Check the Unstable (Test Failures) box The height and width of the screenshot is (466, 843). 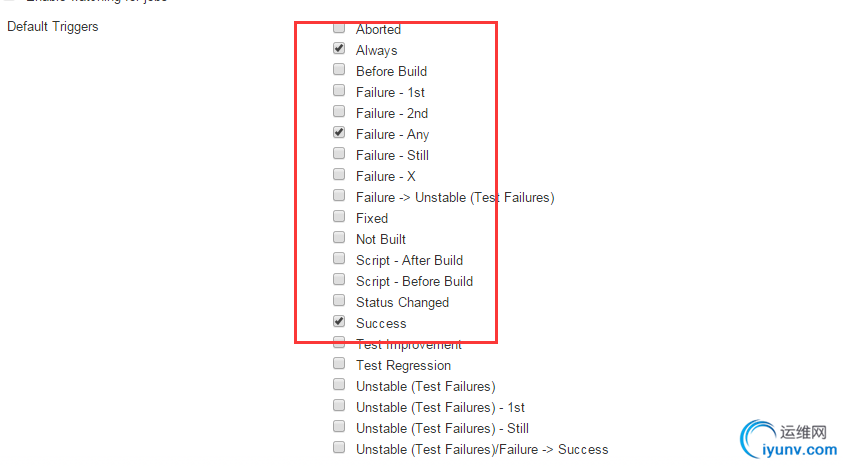(x=339, y=384)
